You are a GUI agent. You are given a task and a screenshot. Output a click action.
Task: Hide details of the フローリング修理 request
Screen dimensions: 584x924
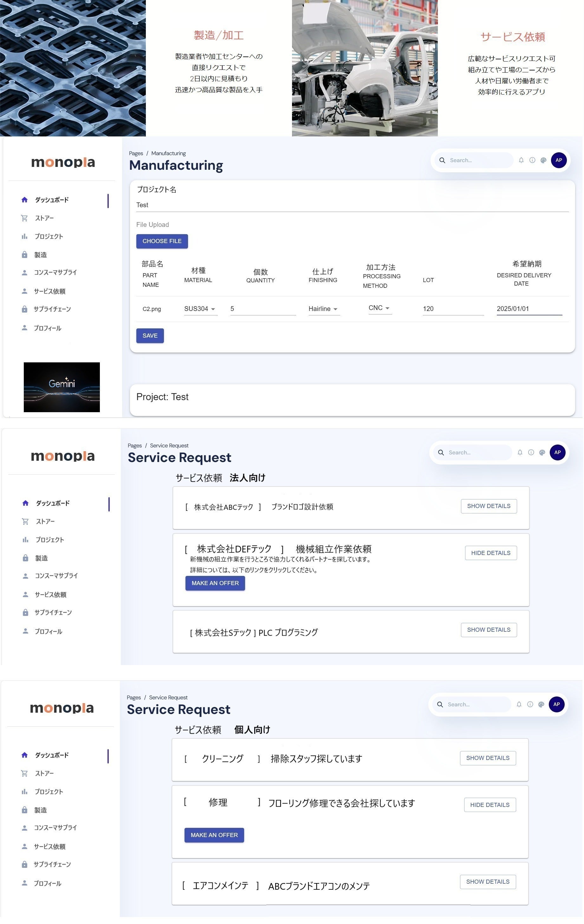pos(490,805)
